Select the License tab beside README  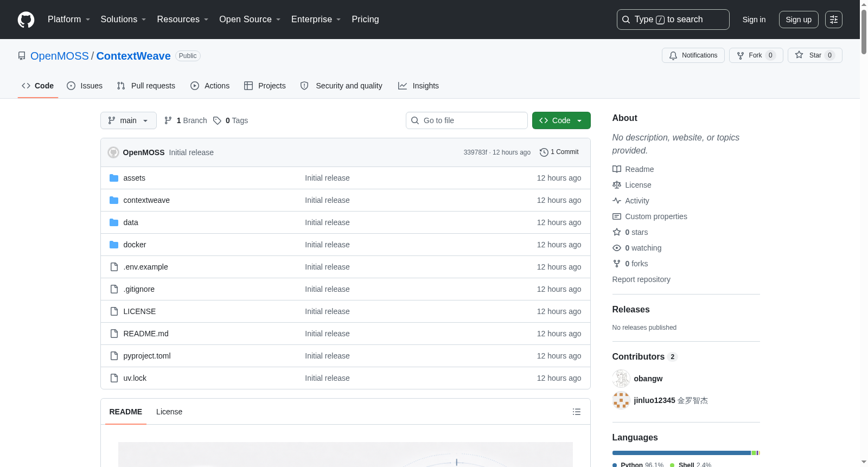[169, 412]
